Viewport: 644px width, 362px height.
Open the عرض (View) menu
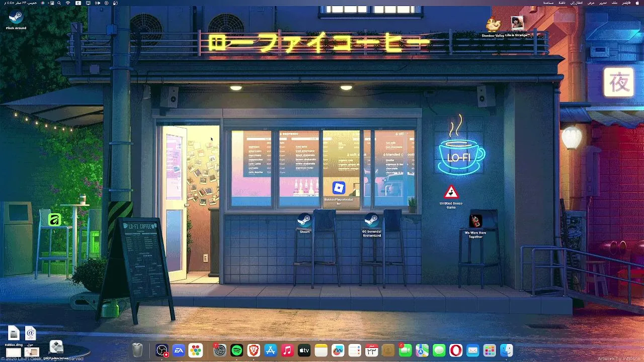tap(591, 3)
